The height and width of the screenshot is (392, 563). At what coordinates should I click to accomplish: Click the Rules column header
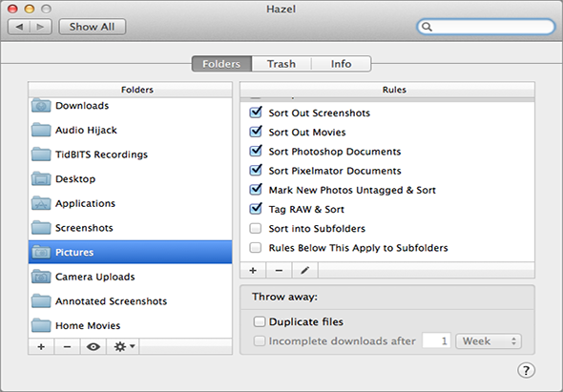387,90
